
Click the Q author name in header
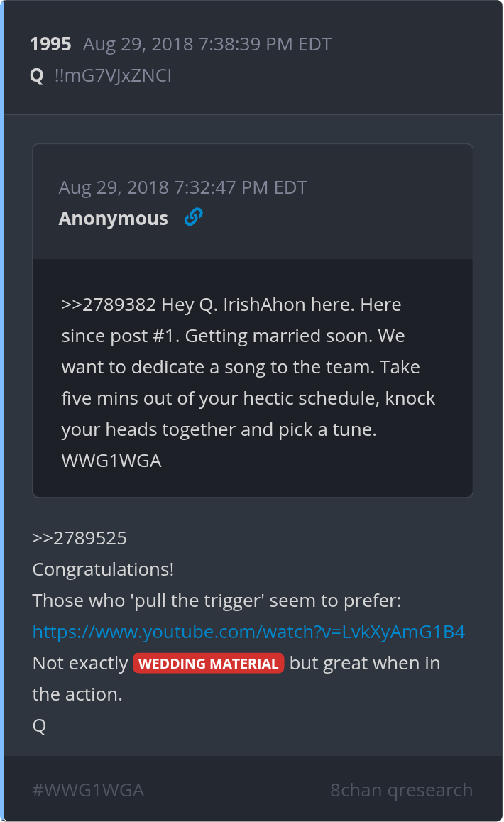37,76
